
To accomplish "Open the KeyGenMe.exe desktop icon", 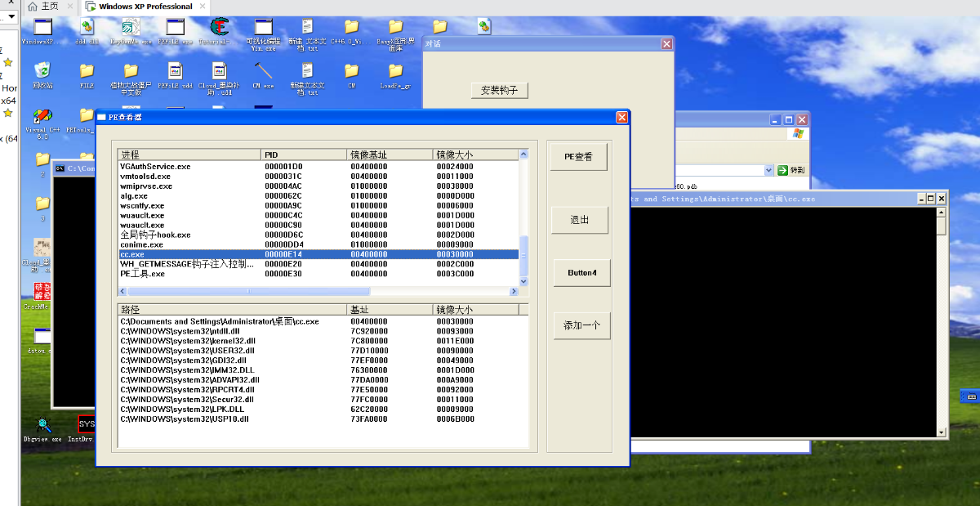I will click(131, 31).
